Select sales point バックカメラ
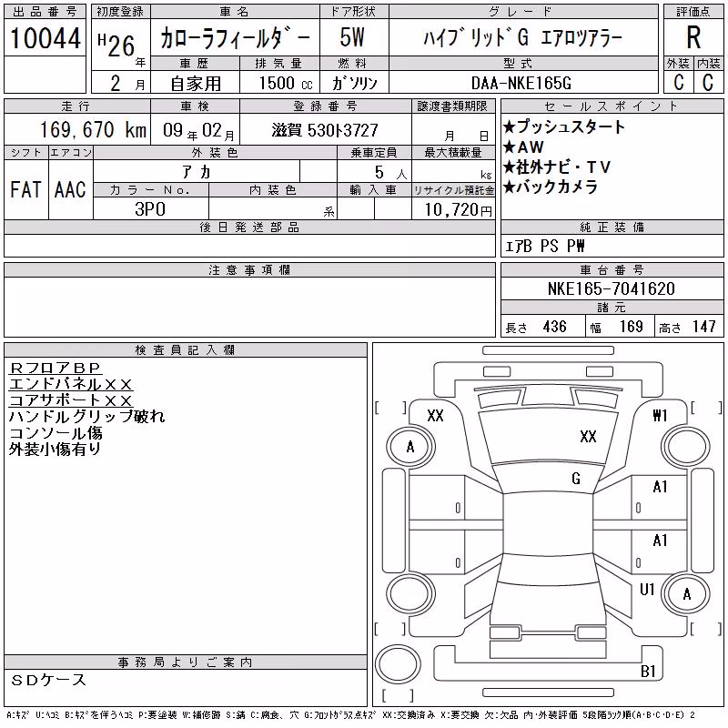728x728 pixels. [551, 187]
